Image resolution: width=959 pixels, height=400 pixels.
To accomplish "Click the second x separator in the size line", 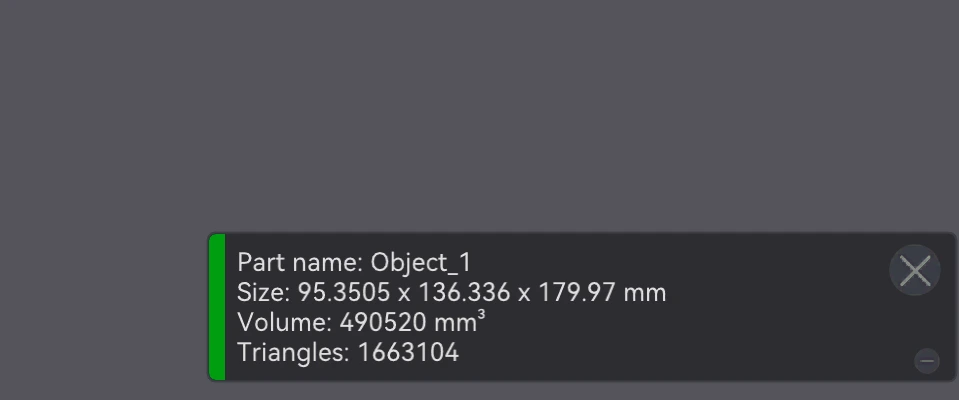I will coord(524,294).
